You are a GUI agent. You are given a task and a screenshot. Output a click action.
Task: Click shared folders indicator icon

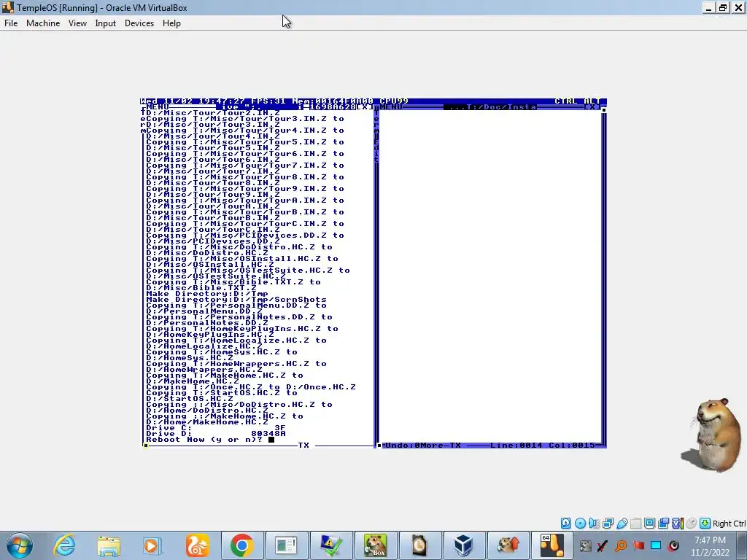(x=635, y=524)
